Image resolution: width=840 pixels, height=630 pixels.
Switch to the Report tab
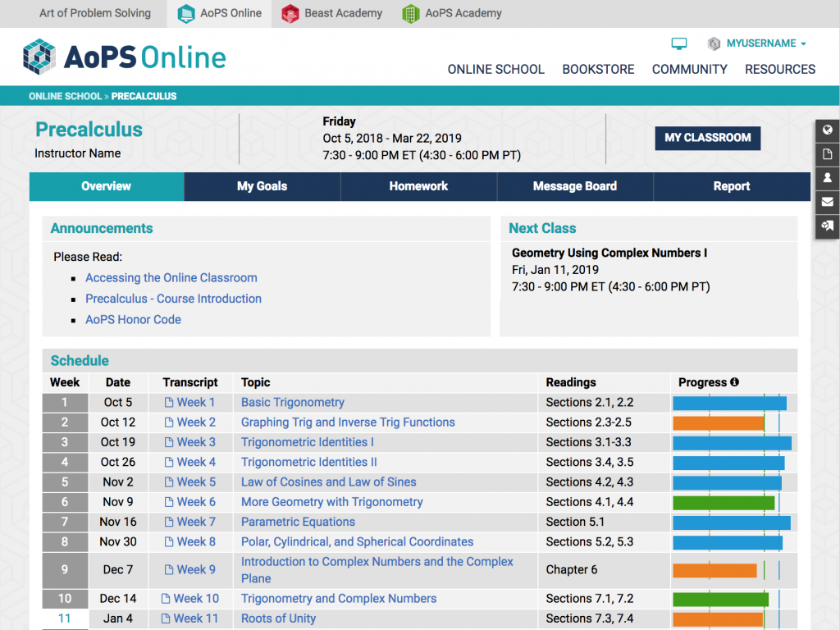click(732, 186)
